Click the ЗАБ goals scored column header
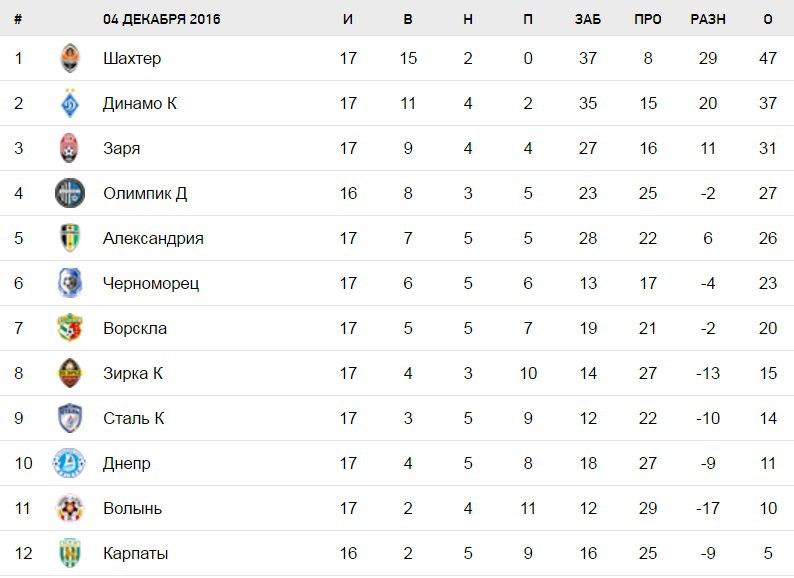 click(588, 19)
